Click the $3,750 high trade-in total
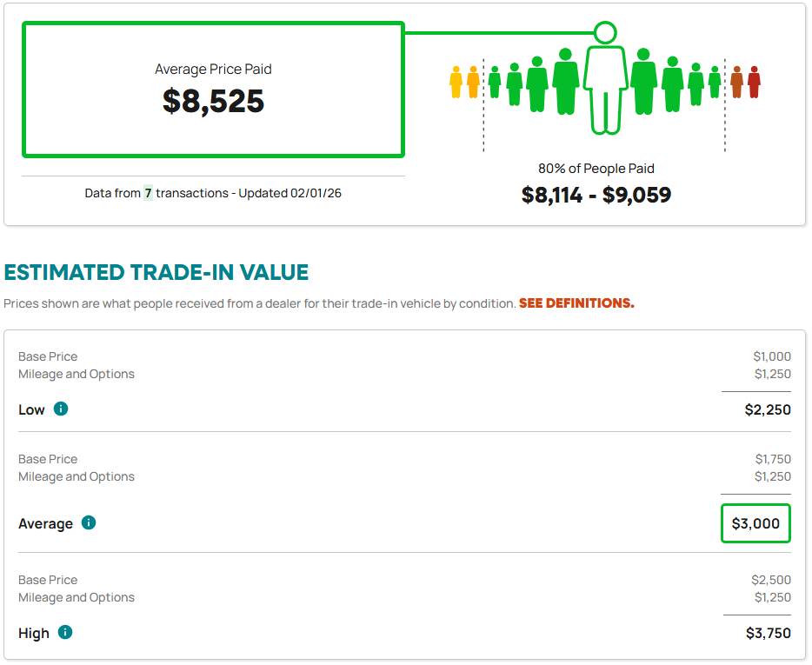 (x=768, y=634)
